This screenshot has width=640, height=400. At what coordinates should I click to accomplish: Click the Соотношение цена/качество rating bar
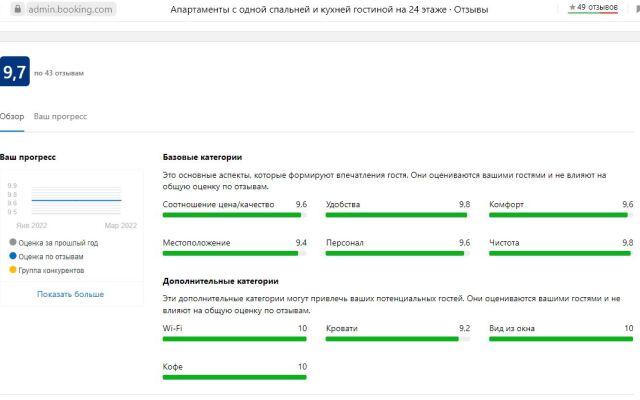click(234, 214)
